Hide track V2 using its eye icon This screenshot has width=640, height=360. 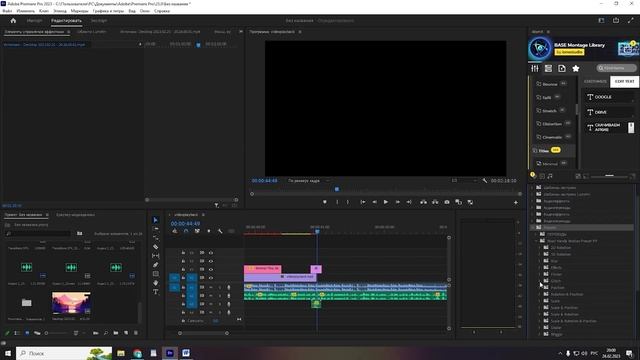coord(211,269)
